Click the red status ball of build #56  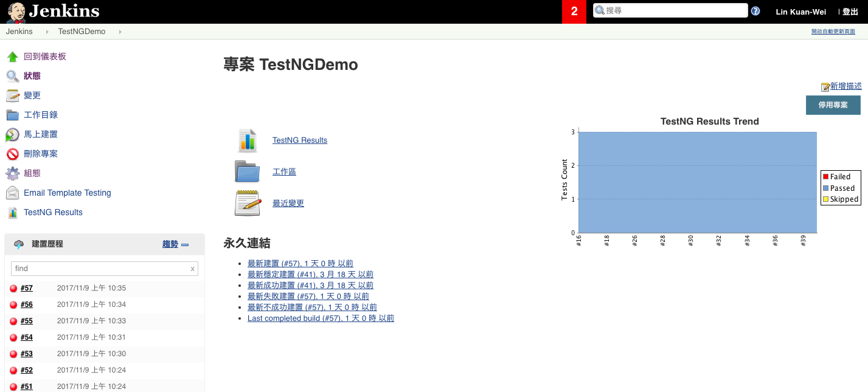13,305
